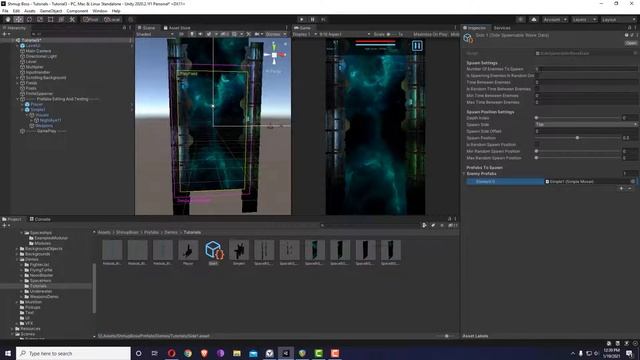Toggle Local handle rotation button
Screen dimensions: 640x360
coord(112,19)
